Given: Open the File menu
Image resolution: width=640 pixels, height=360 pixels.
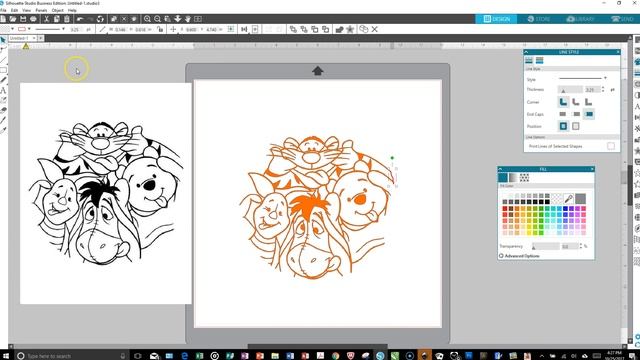Looking at the screenshot, I should tap(3, 10).
